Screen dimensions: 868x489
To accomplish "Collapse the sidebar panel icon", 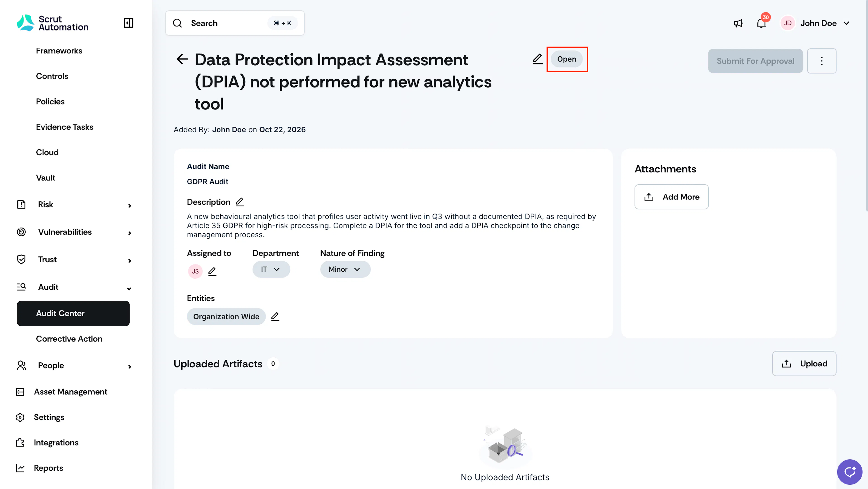I will point(128,23).
